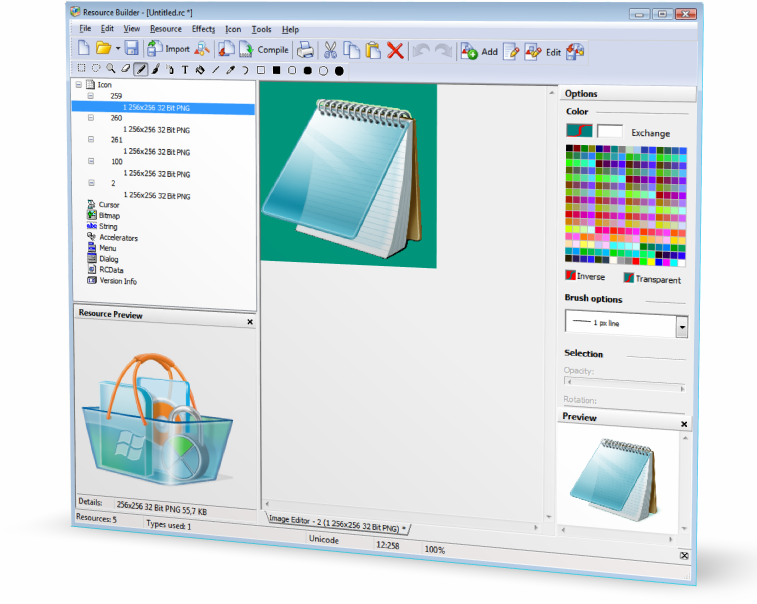This screenshot has height=604, width=757.
Task: Collapse the Icon tree root node
Action: click(x=79, y=85)
